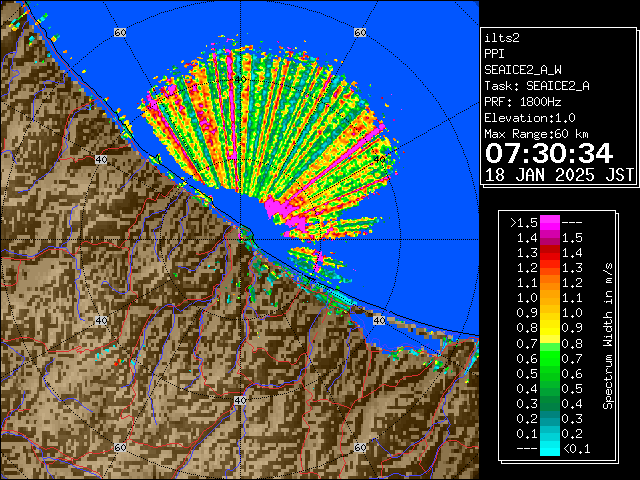
Task: Pick the bright green legend band near 0.6
Action: point(549,358)
